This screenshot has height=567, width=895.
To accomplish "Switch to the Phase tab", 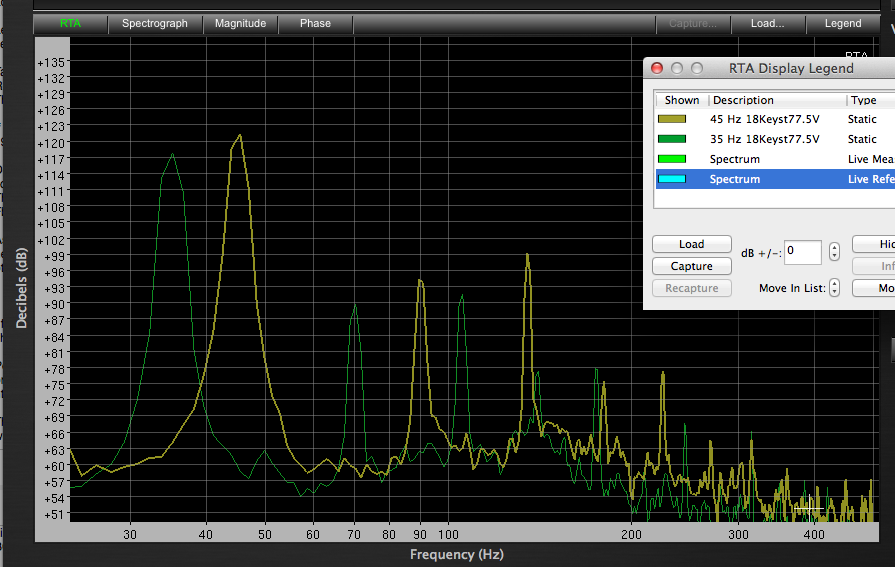I will click(315, 23).
